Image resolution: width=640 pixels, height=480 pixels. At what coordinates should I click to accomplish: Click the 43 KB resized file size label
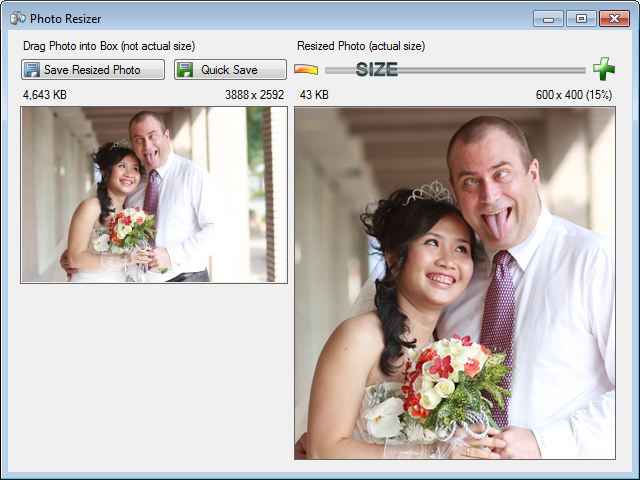314,95
